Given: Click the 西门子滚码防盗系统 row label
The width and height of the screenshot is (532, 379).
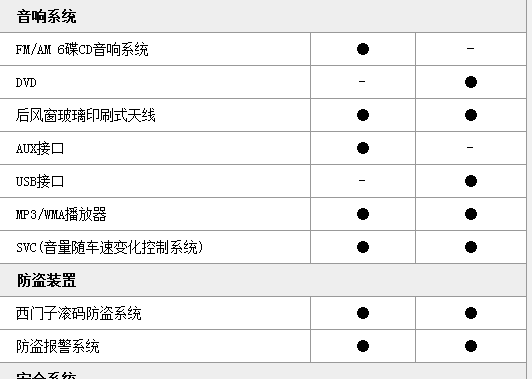Looking at the screenshot, I should (x=78, y=313).
